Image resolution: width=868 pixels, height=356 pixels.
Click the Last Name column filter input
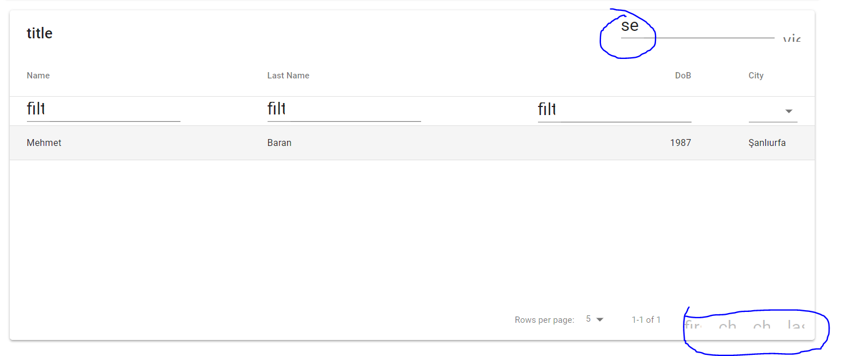click(355, 110)
